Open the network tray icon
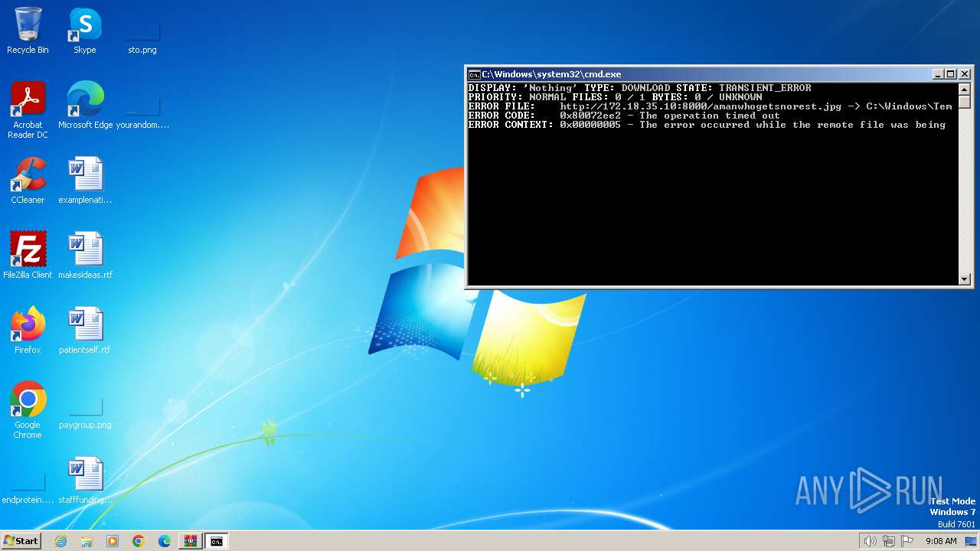Screen dimensions: 980x551 [x=889, y=541]
